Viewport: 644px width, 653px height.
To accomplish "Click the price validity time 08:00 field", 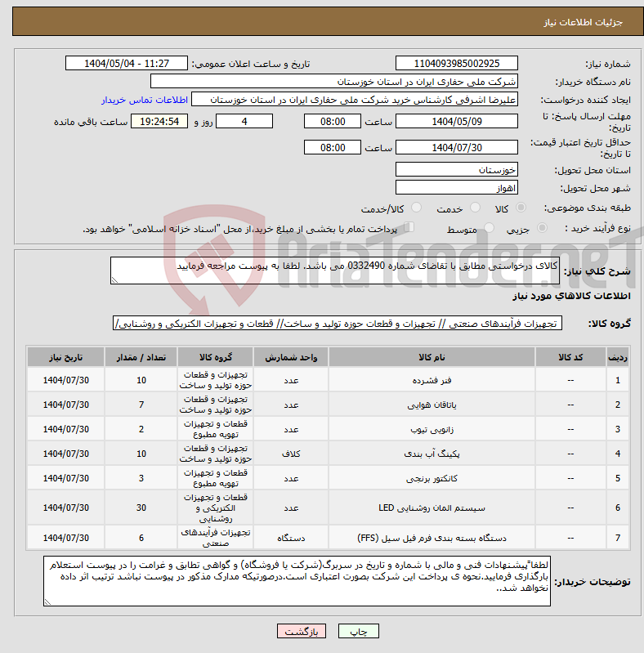I will (x=333, y=147).
